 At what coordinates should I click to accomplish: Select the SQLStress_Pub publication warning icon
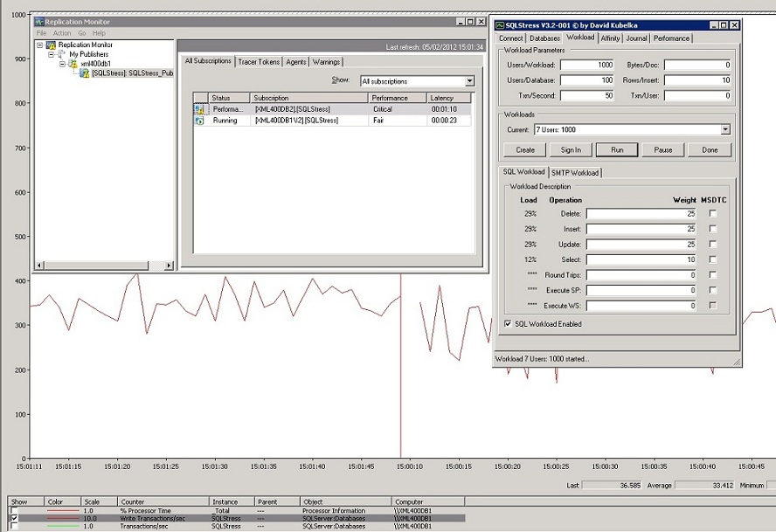click(85, 73)
